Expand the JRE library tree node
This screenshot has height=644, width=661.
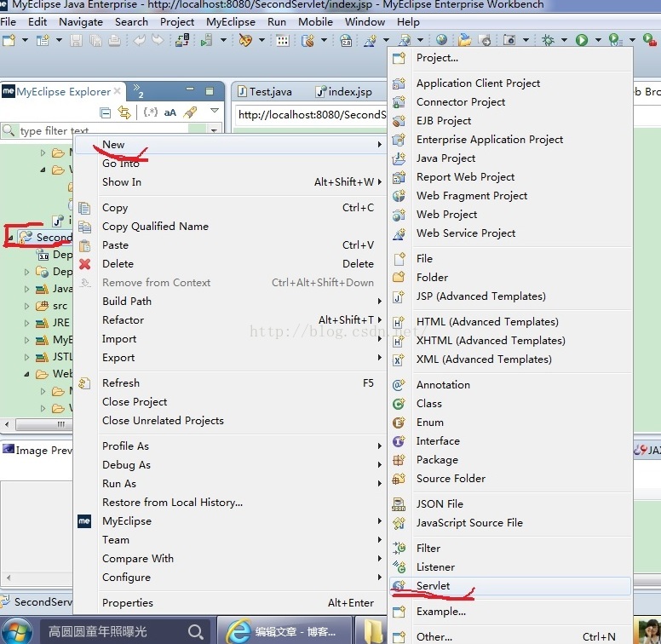click(26, 323)
